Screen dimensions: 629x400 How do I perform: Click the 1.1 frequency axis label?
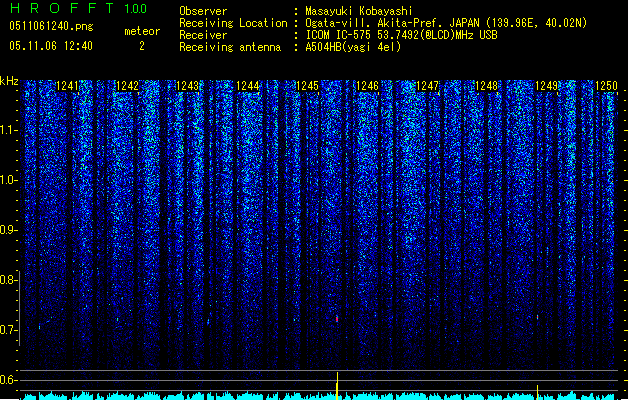coord(9,130)
